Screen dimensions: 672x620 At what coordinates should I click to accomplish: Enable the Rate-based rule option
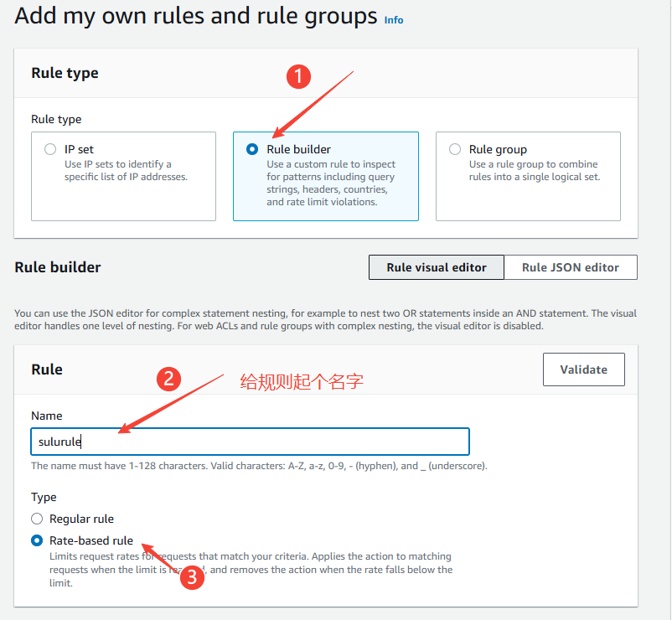click(37, 540)
